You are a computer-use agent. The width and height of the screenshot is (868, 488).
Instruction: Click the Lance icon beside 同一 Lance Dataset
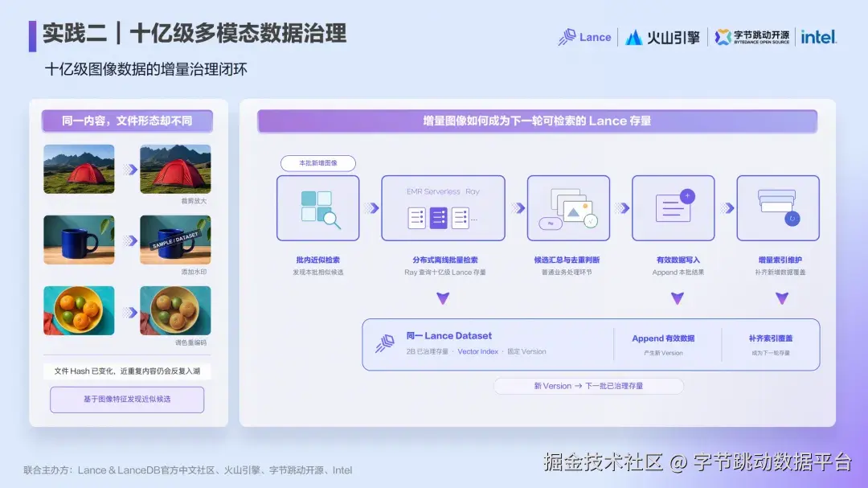385,343
